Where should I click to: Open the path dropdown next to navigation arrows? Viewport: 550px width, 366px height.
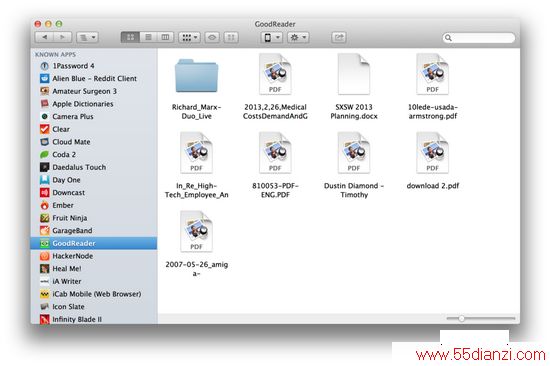[x=87, y=37]
